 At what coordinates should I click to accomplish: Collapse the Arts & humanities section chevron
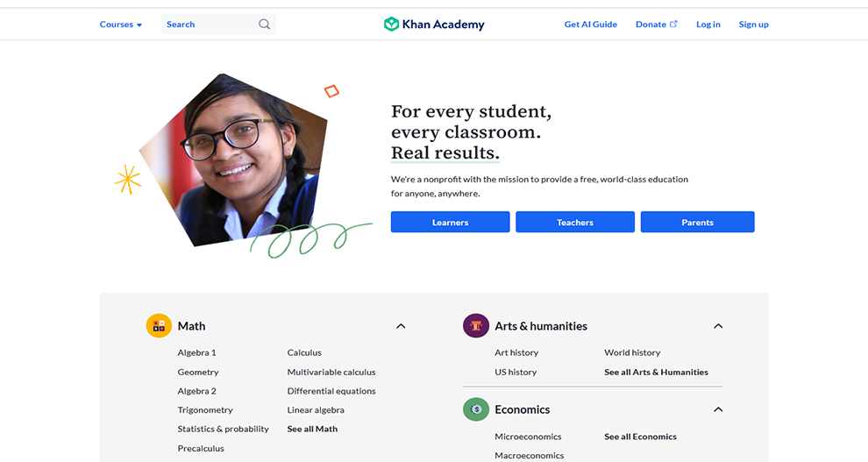click(718, 326)
